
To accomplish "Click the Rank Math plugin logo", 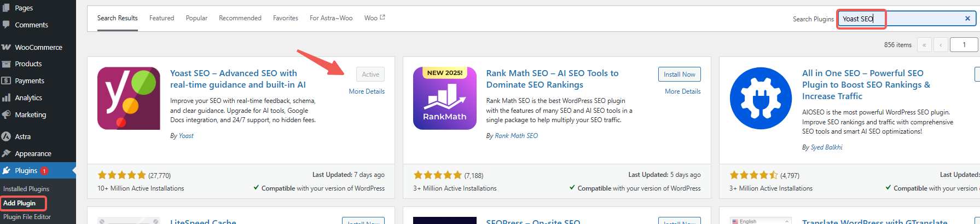I will click(x=444, y=99).
